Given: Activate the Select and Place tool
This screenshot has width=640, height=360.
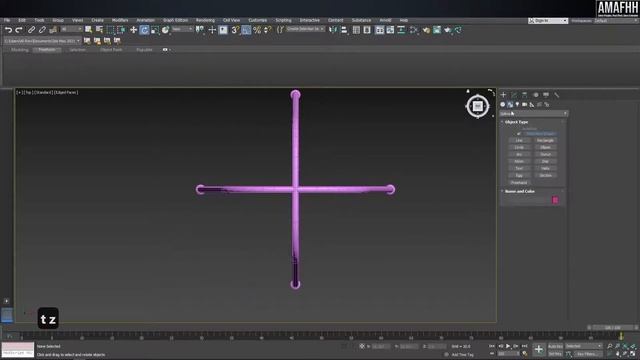Looking at the screenshot, I should pyautogui.click(x=165, y=30).
